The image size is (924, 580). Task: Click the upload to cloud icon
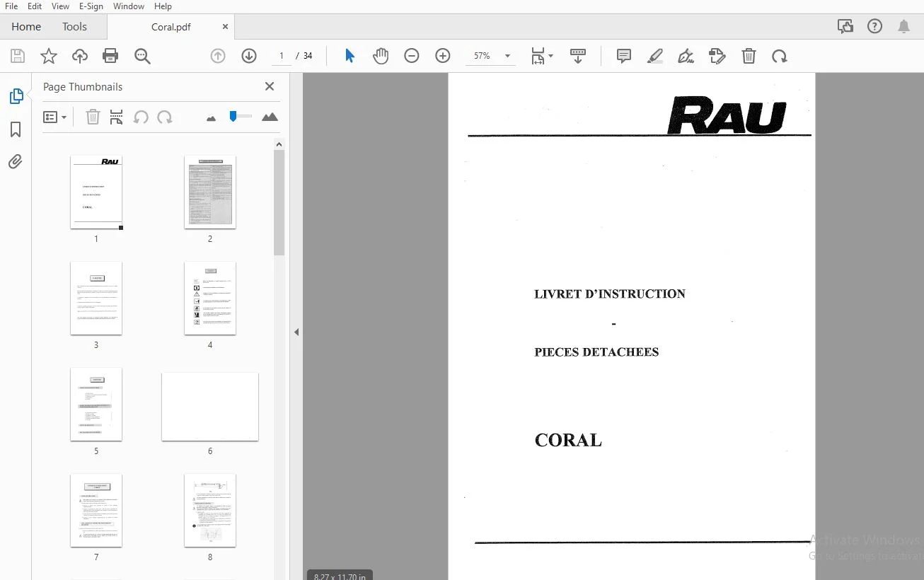coord(80,56)
